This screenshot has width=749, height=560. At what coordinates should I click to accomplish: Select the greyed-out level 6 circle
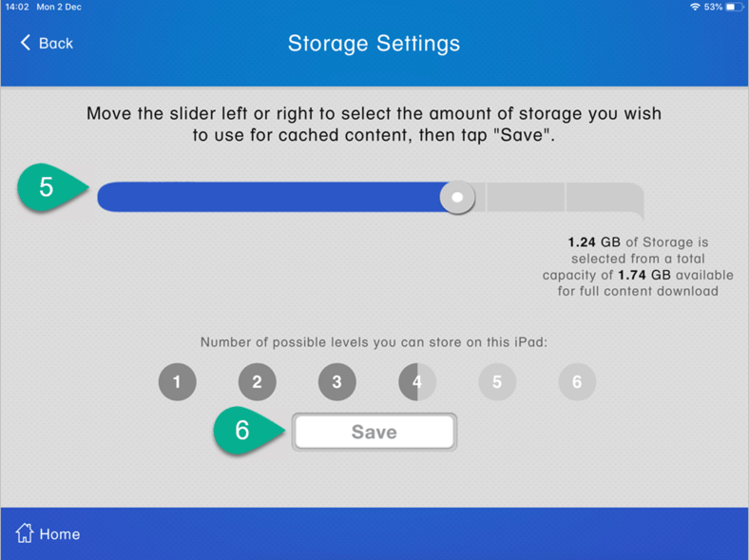point(577,382)
